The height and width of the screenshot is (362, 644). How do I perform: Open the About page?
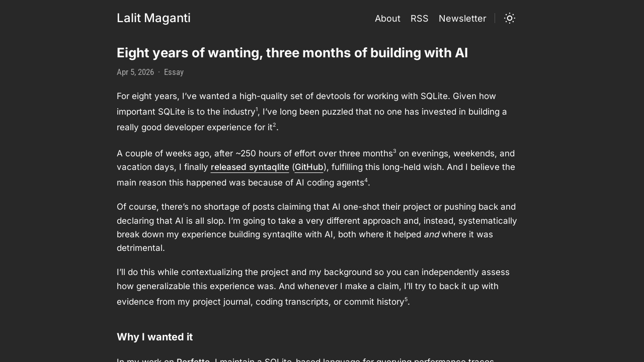[x=387, y=19]
